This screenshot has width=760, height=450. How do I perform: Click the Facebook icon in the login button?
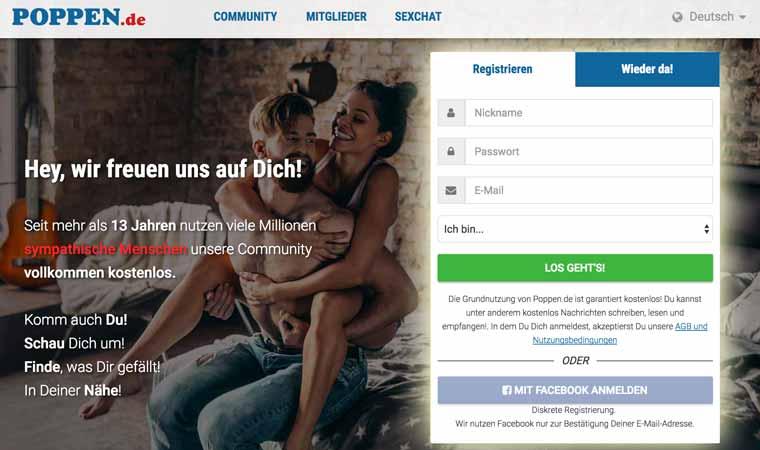[x=507, y=390]
